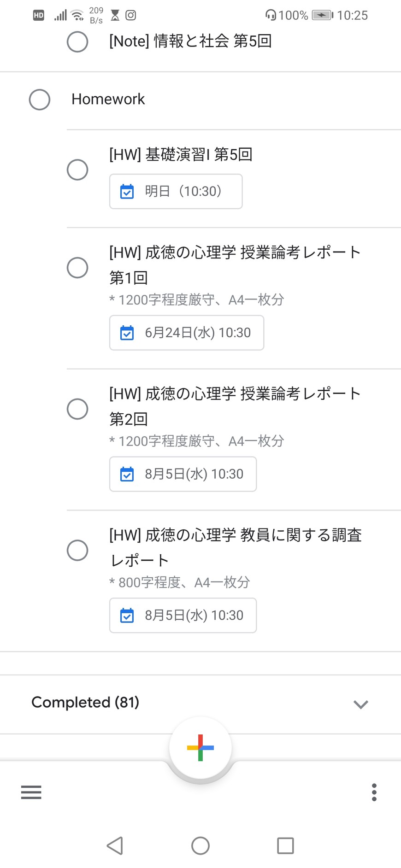The height and width of the screenshot is (868, 401).
Task: Mark 教員に関する調査レポート task complete
Action: coord(77,550)
